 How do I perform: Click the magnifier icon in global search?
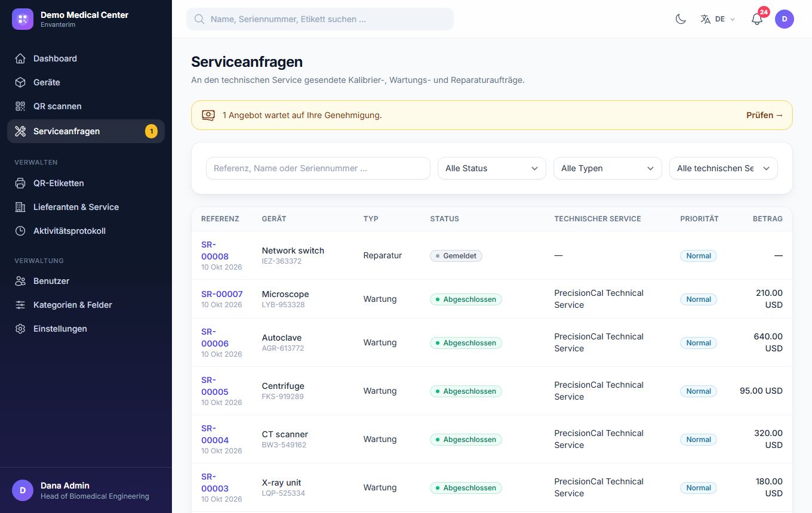coord(199,19)
